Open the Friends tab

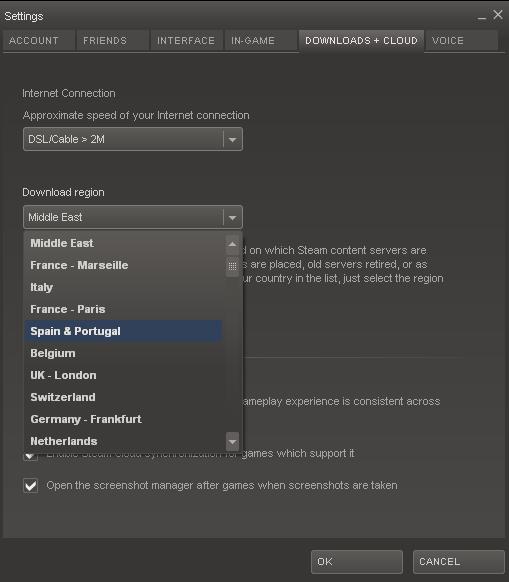coord(112,40)
